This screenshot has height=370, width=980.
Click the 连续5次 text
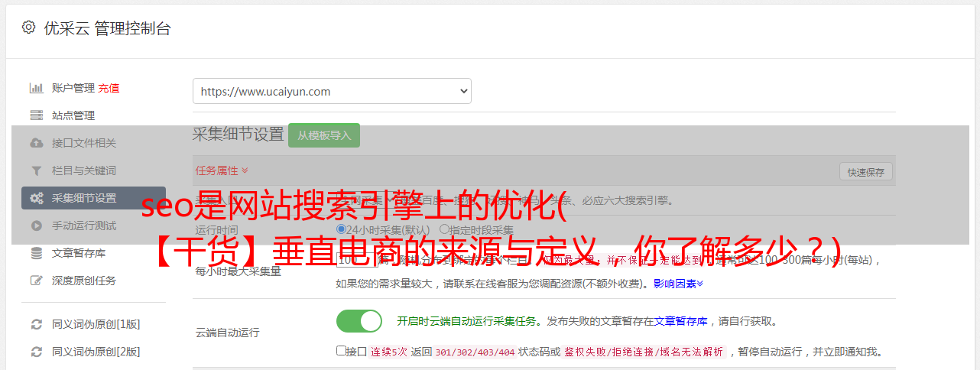click(389, 352)
